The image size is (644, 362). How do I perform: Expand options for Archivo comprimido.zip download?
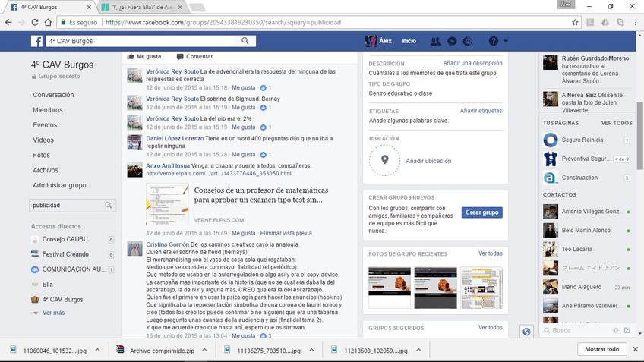click(204, 350)
